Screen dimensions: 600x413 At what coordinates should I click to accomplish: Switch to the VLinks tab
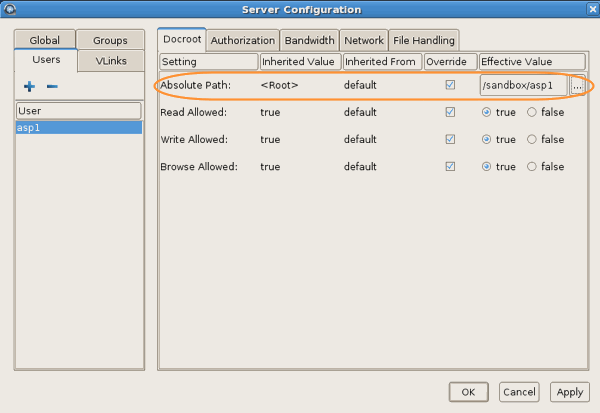pyautogui.click(x=111, y=60)
